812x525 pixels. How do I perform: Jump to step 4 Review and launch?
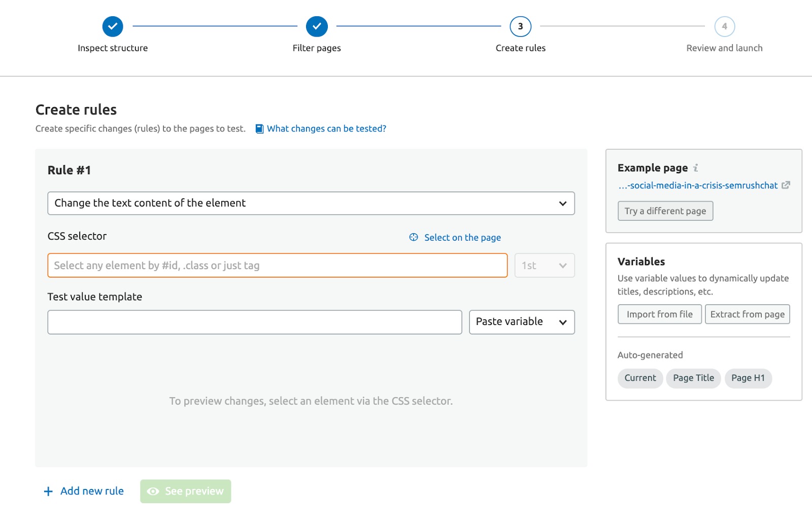click(725, 26)
